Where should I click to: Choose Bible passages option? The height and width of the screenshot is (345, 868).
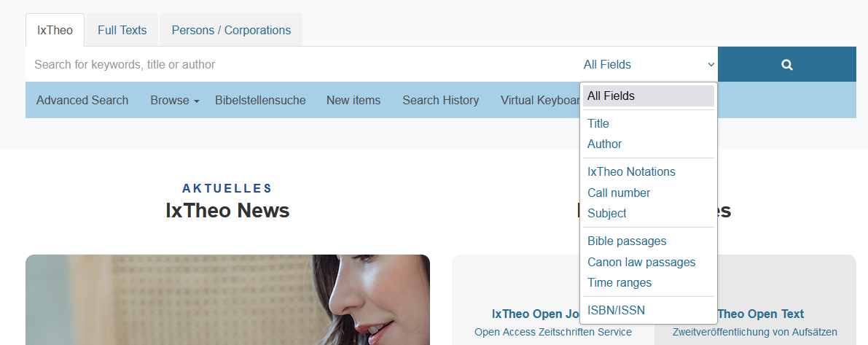[x=648, y=241]
